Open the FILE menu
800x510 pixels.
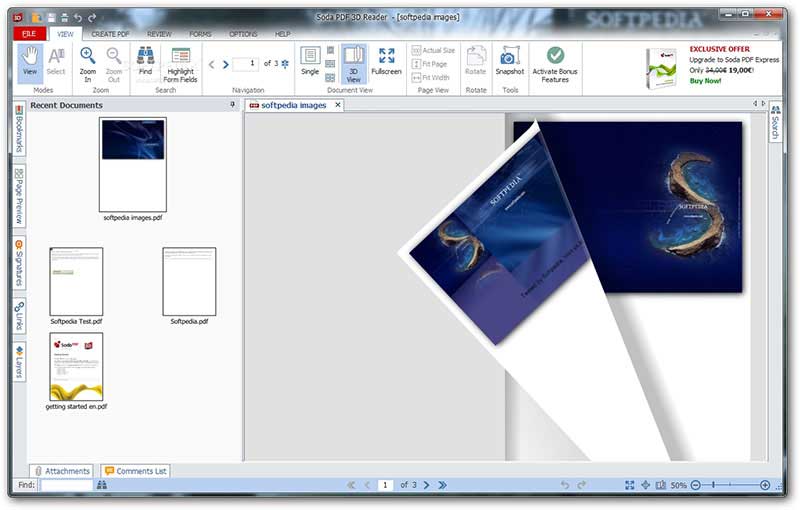(29, 34)
